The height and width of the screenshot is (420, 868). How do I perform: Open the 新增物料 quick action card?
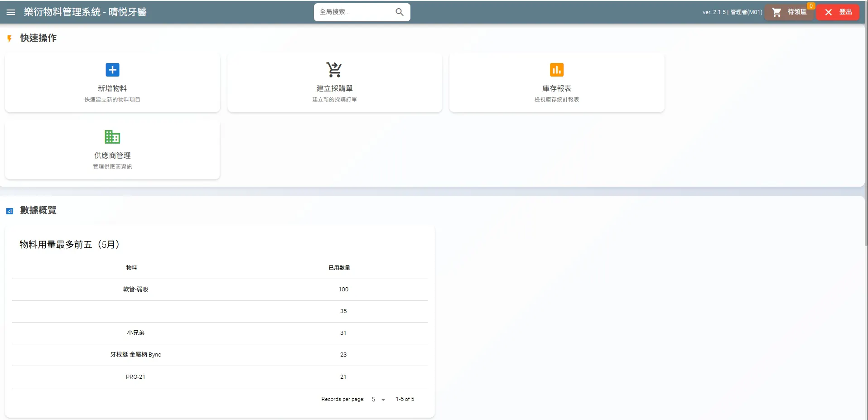pyautogui.click(x=112, y=82)
